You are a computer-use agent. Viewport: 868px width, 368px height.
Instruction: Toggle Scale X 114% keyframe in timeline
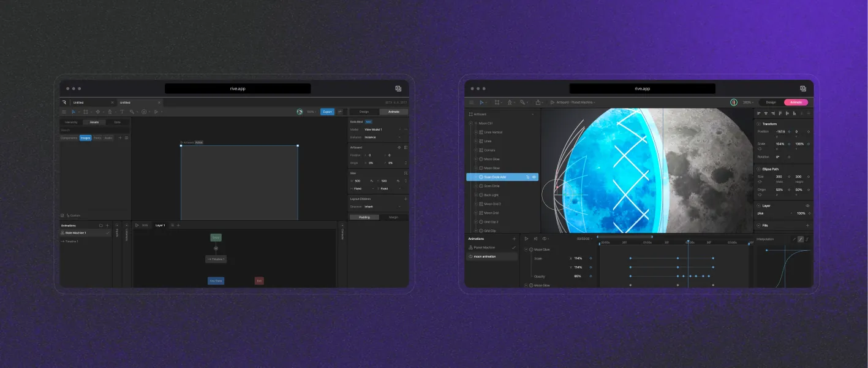[x=591, y=258]
